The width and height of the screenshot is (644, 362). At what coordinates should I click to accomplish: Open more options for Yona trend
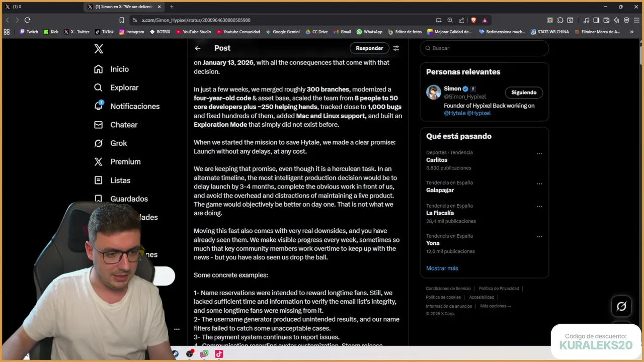539,236
